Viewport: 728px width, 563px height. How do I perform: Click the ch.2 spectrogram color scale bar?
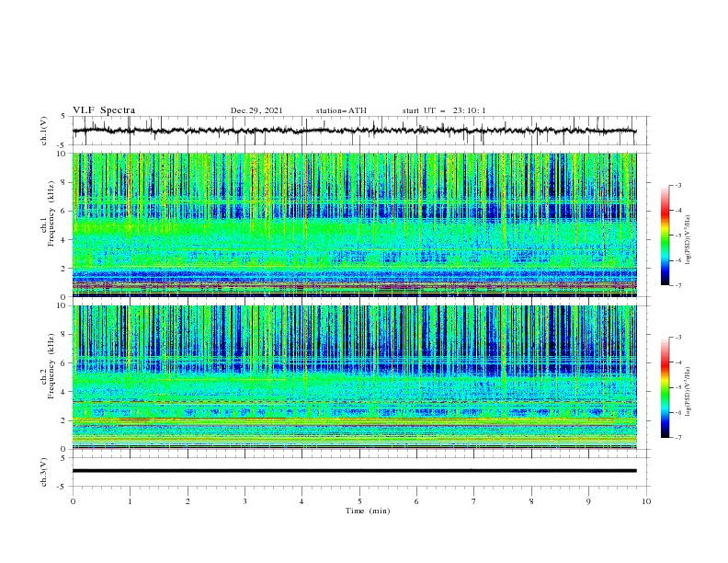pos(665,387)
